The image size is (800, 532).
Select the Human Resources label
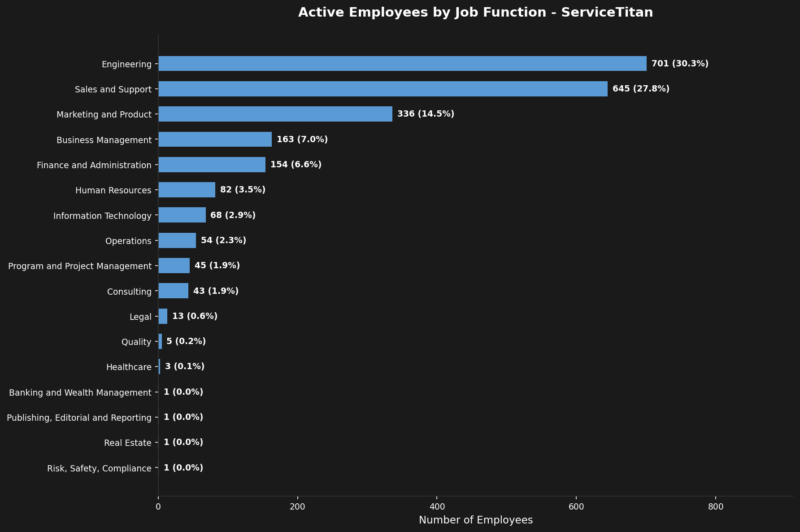pos(113,190)
